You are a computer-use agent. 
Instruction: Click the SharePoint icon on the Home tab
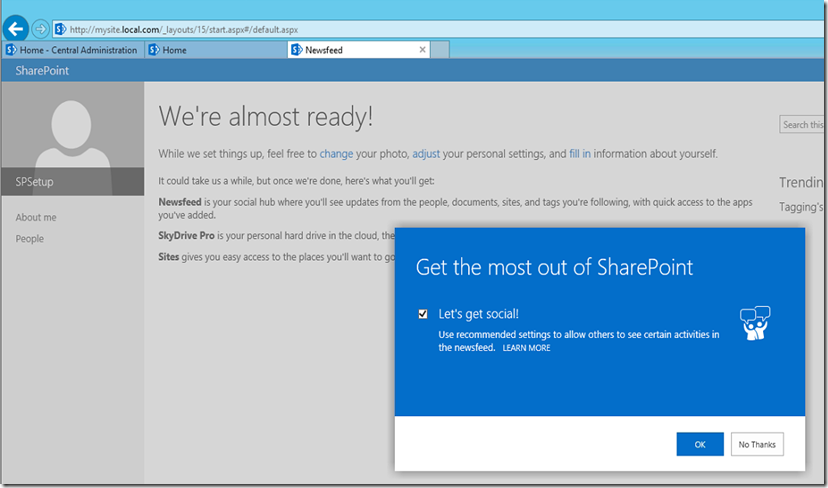(x=154, y=50)
